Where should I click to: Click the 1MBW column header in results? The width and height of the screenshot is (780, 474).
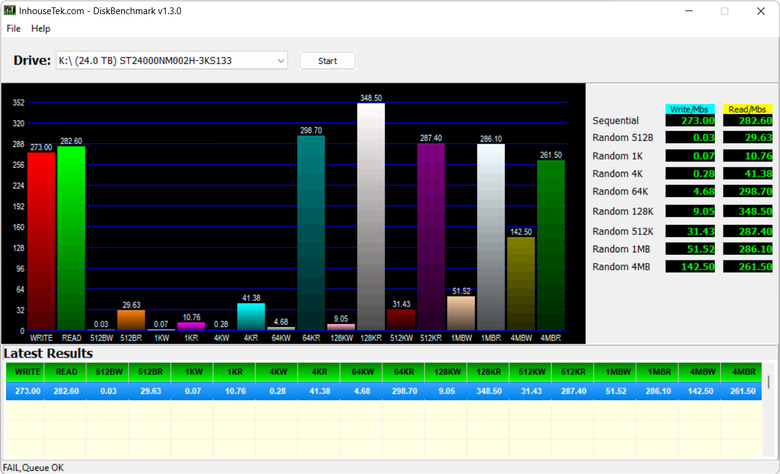tap(616, 372)
